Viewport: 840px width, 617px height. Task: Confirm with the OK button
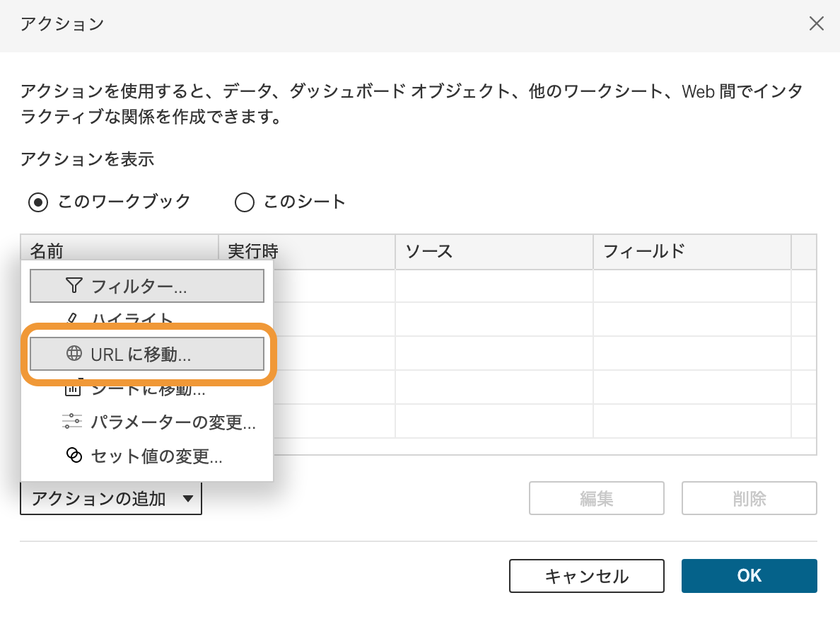pyautogui.click(x=749, y=575)
